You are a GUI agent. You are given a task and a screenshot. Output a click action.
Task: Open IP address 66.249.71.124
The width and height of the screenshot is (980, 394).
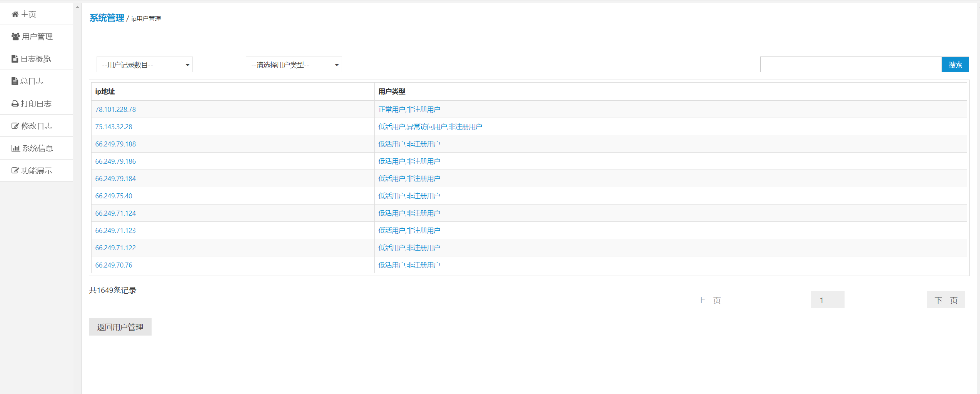pos(115,213)
